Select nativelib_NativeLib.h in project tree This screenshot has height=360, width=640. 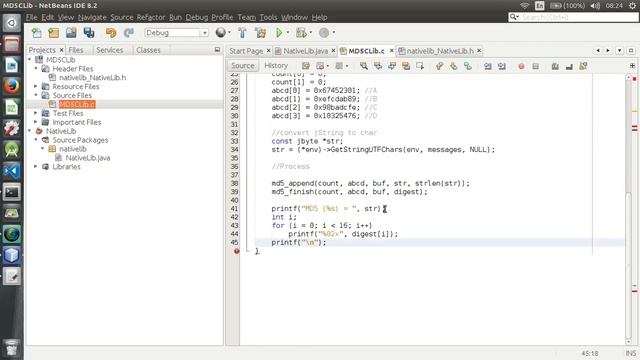coord(93,78)
